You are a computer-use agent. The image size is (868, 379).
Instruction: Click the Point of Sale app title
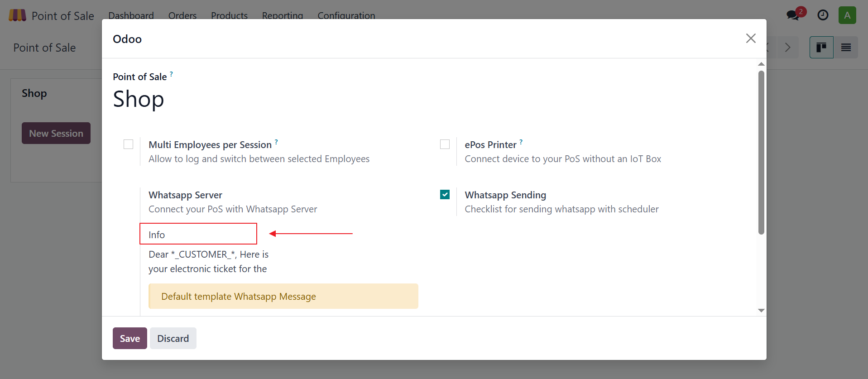[63, 16]
